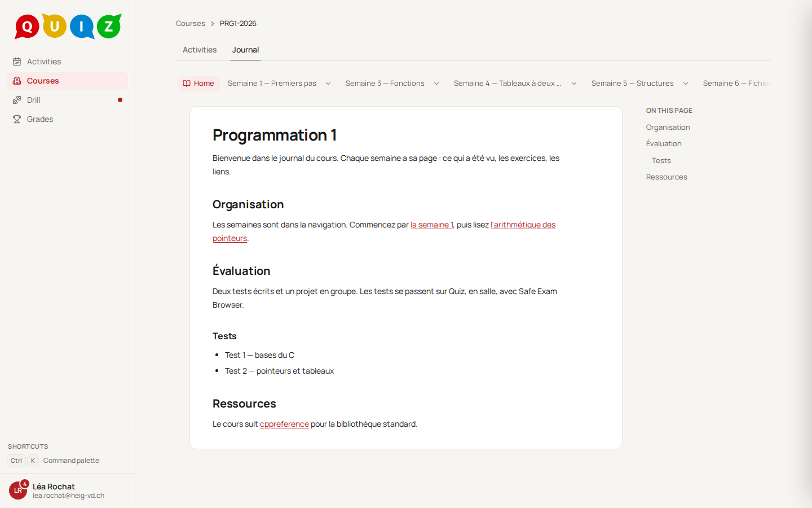Switch to the Activities tab

tap(200, 50)
